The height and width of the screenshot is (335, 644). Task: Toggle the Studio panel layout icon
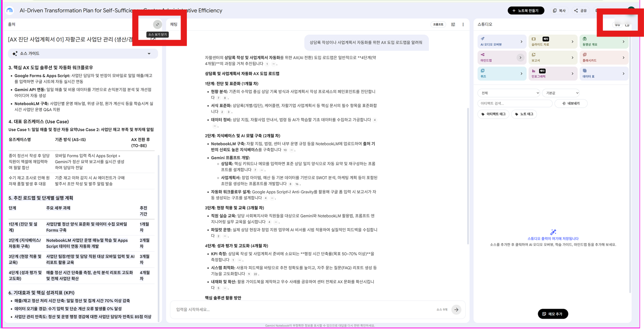pyautogui.click(x=627, y=25)
